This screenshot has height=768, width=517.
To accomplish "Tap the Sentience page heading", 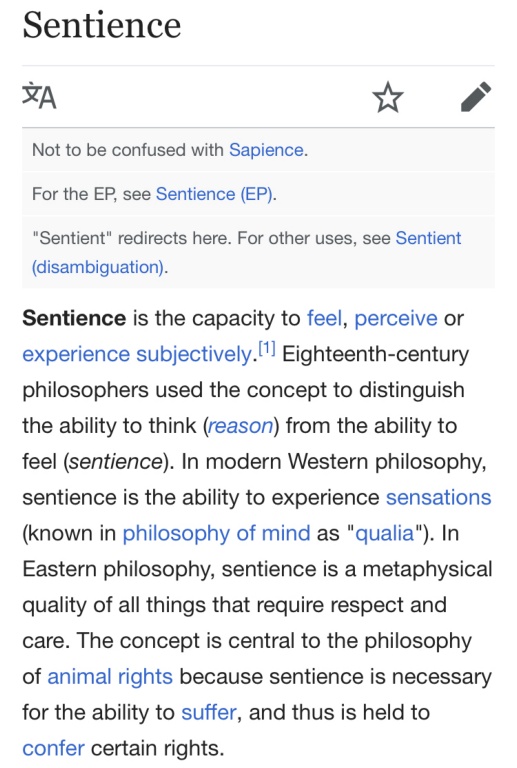I will [102, 25].
